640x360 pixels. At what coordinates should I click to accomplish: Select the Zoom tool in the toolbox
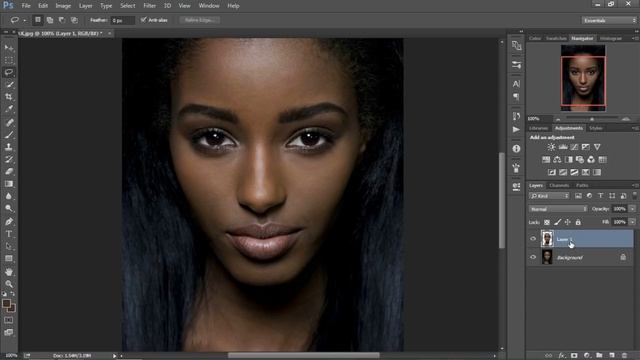coord(9,284)
